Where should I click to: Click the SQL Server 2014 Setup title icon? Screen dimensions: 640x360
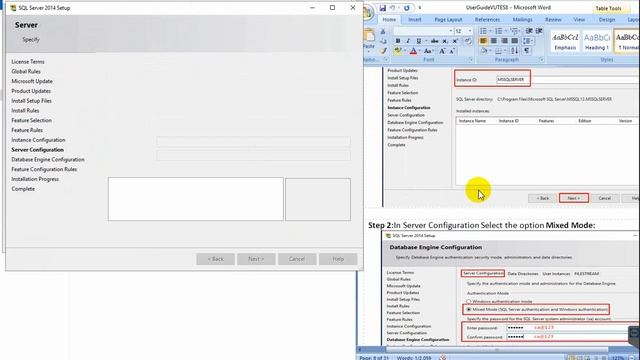click(13, 8)
